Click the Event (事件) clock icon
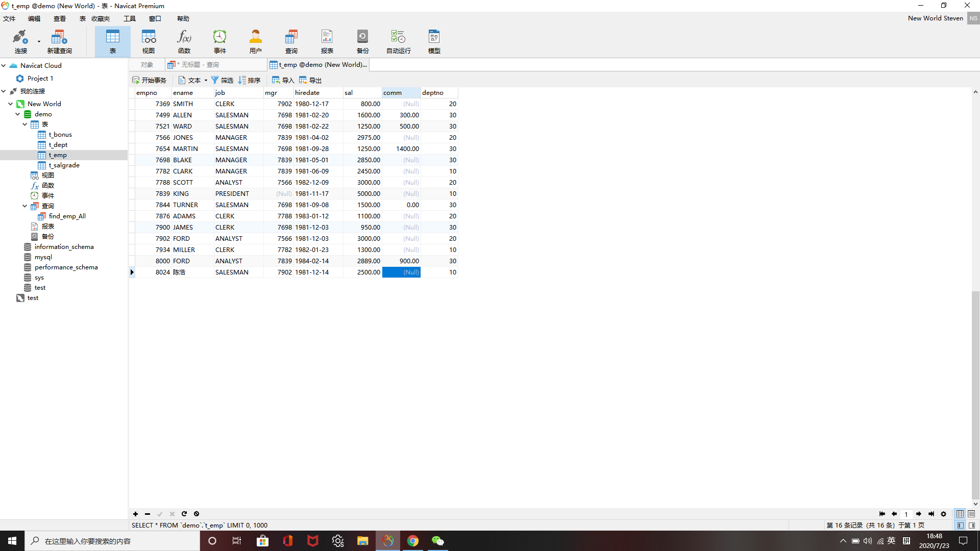Image resolution: width=980 pixels, height=551 pixels. click(x=219, y=41)
